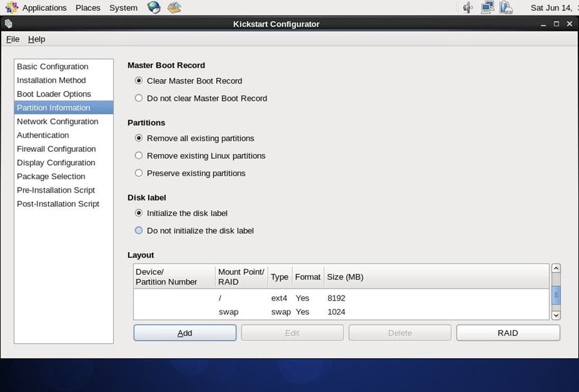
Task: Open the Help menu
Action: click(x=37, y=39)
